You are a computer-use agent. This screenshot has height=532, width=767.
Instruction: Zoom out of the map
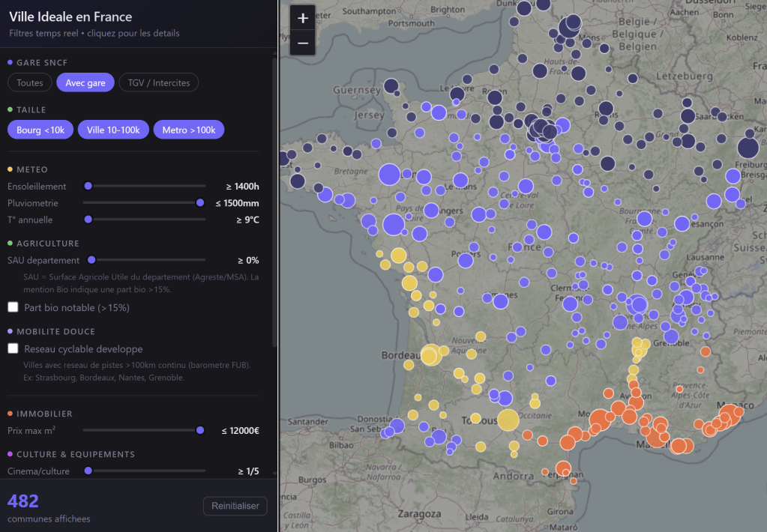[x=303, y=43]
